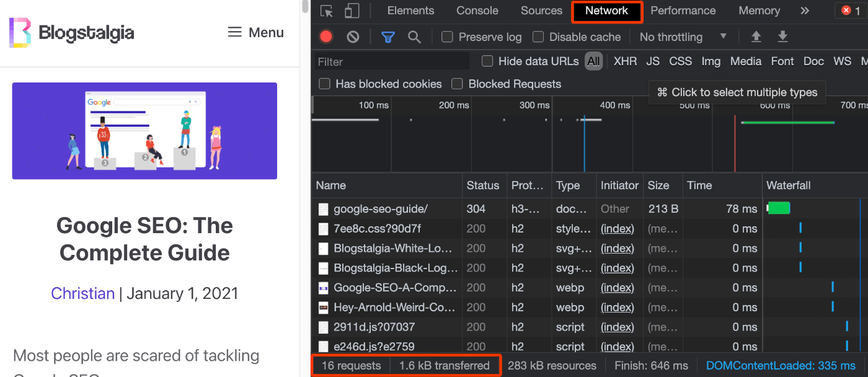Clear the network log
This screenshot has width=868, height=377.
coord(353,37)
